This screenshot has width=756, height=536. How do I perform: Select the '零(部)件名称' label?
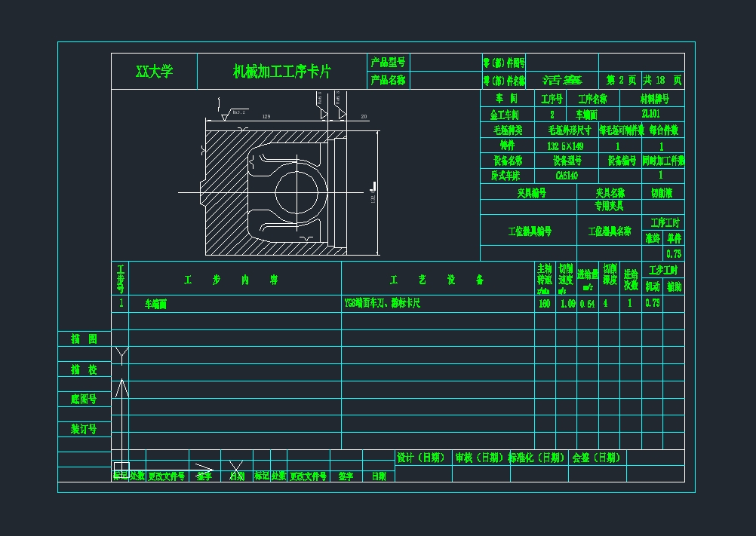tap(504, 81)
